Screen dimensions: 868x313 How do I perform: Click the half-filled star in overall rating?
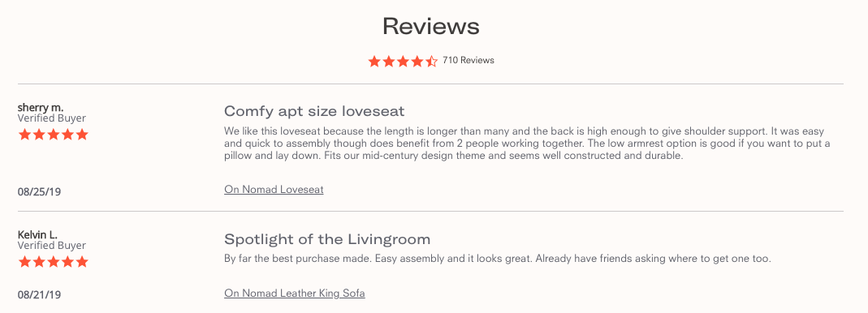click(x=432, y=61)
